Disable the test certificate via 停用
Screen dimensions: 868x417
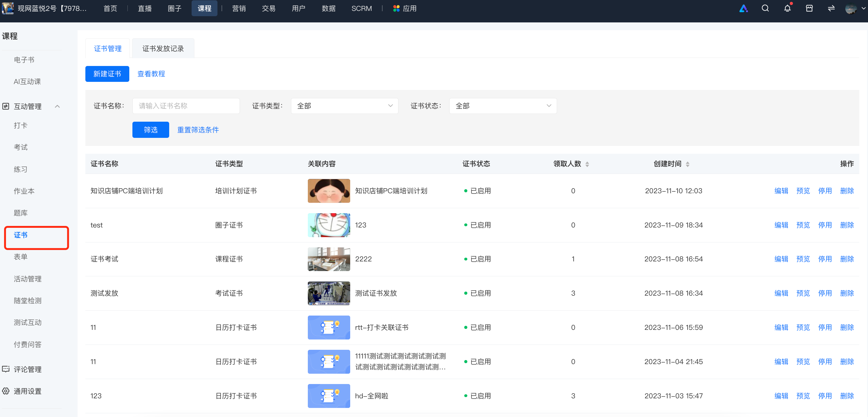point(824,225)
